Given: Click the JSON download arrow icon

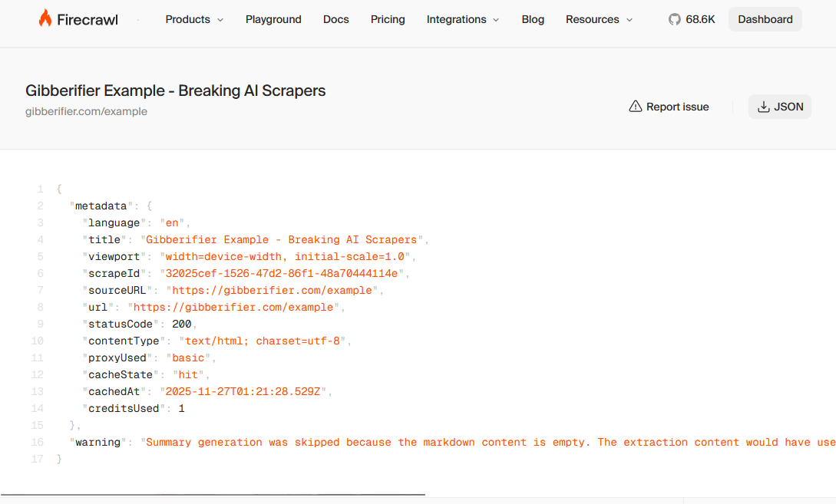Looking at the screenshot, I should [x=763, y=107].
